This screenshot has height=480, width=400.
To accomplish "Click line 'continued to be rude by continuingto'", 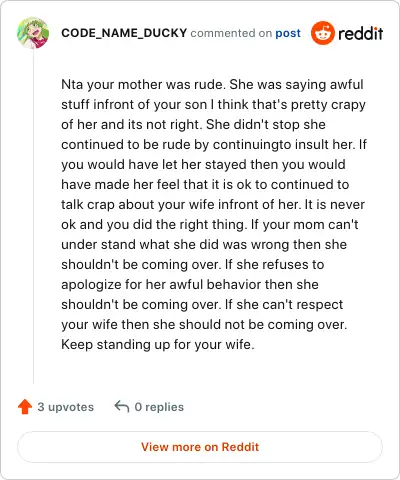I will (214, 145).
